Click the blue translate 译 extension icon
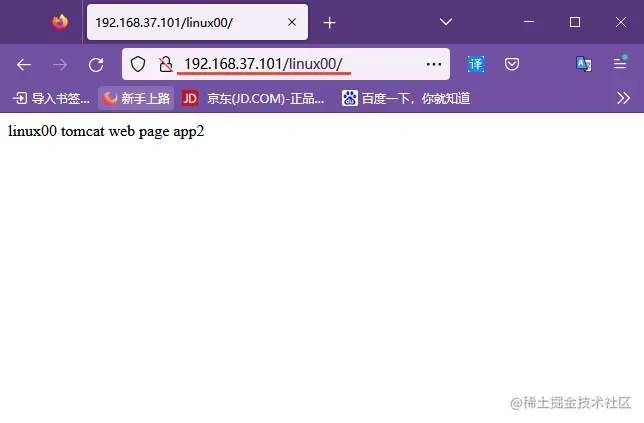644x423 pixels. click(476, 64)
